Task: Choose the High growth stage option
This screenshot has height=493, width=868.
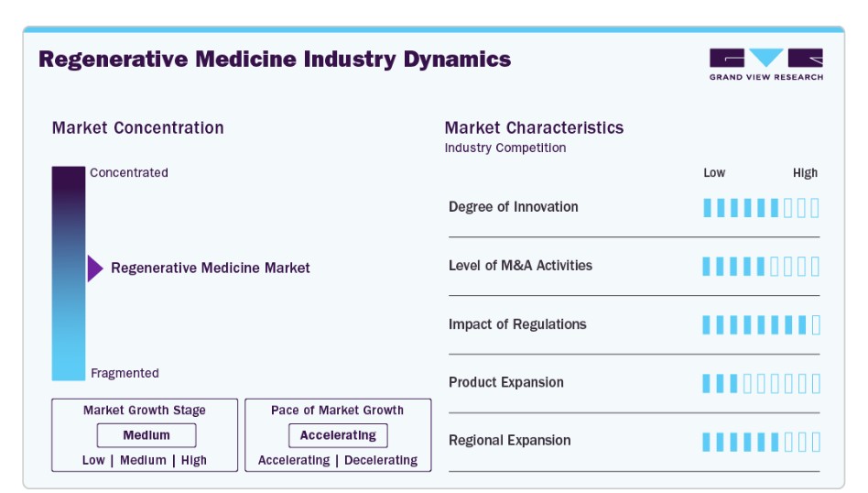Action: pyautogui.click(x=194, y=460)
